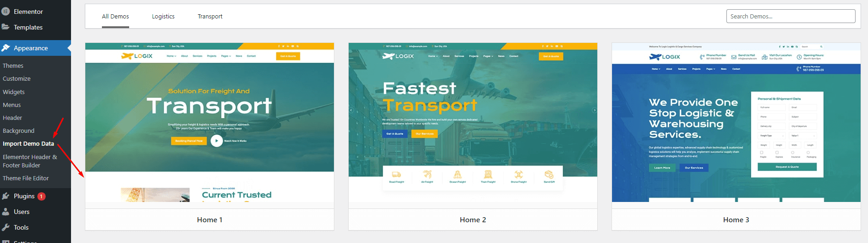Viewport: 868px width, 243px height.
Task: Open the Elementor menu icon
Action: (x=6, y=12)
